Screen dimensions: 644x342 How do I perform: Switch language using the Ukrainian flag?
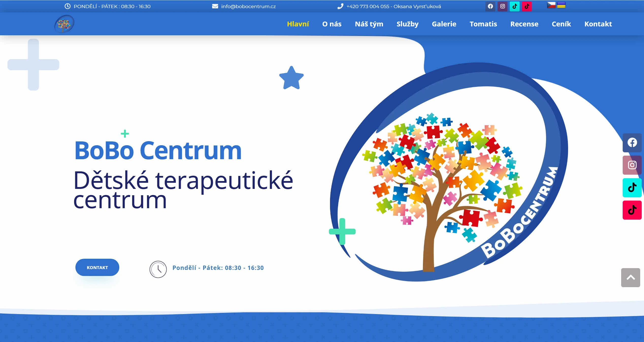[x=561, y=5]
